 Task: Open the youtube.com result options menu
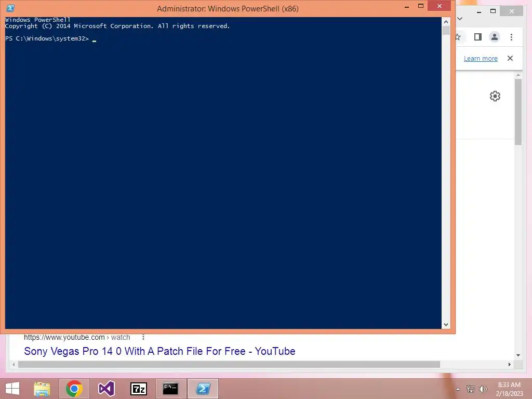(x=143, y=337)
